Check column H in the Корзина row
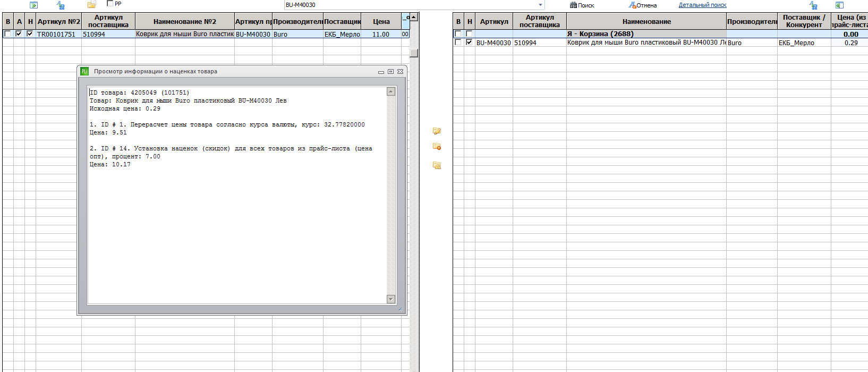 469,33
